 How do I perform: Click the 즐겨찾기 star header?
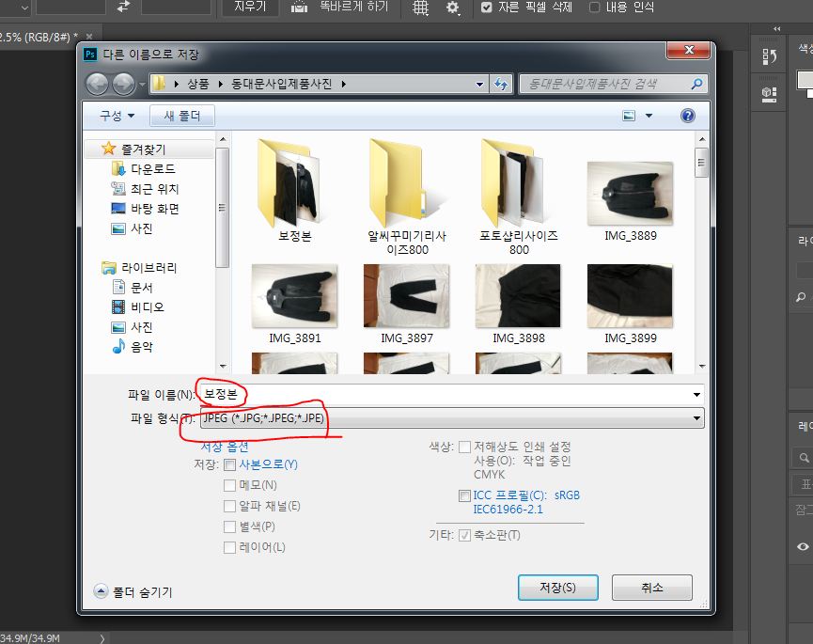[x=133, y=149]
